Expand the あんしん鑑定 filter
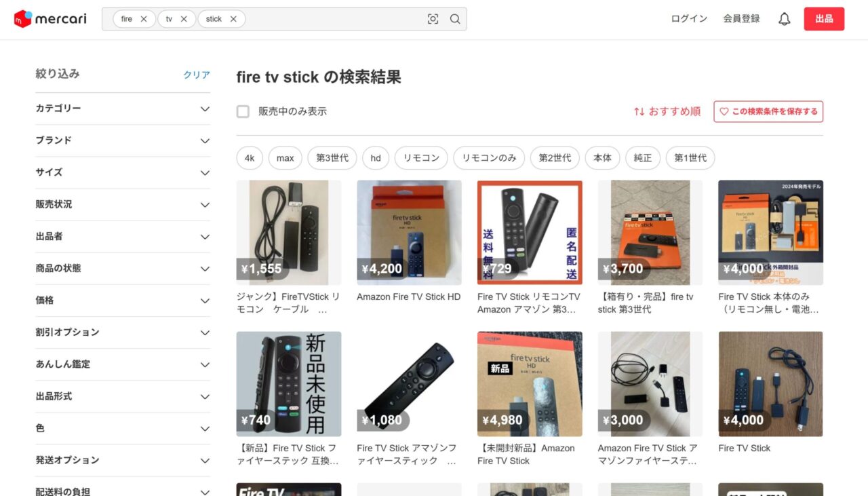868x496 pixels. click(x=123, y=364)
